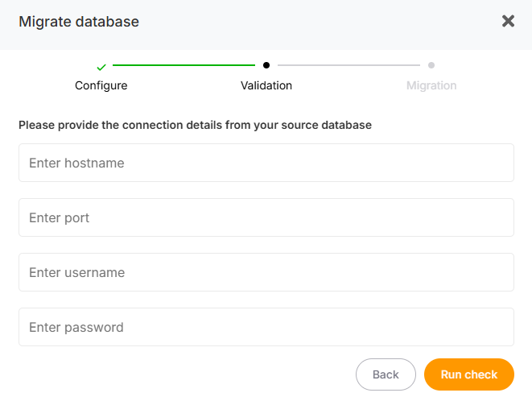
Task: Click the connection details instruction text
Action: 195,126
